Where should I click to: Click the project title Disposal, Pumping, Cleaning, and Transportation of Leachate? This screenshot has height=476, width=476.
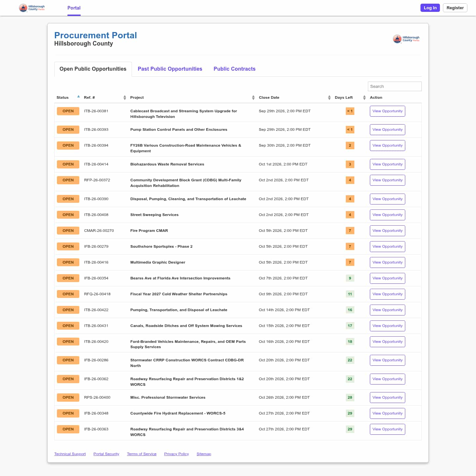[188, 199]
